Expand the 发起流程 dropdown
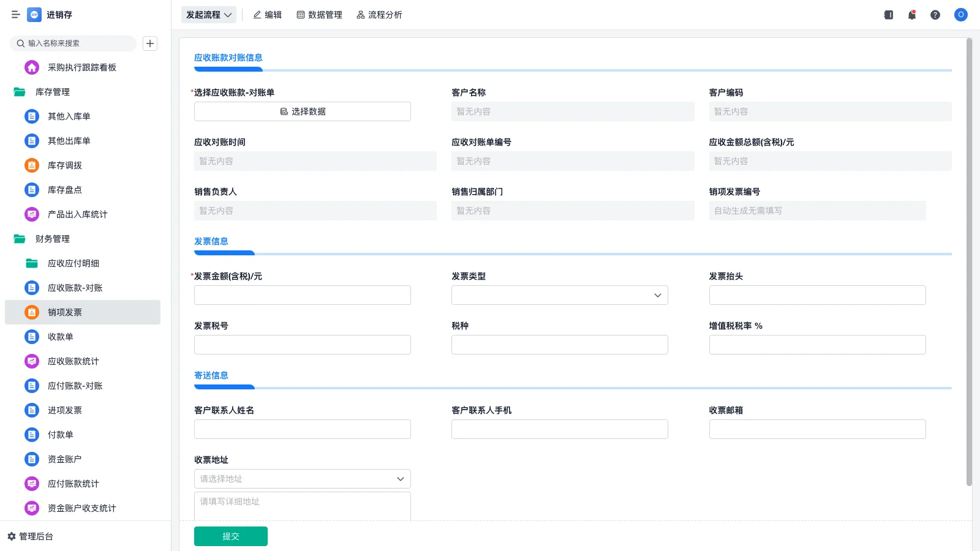980x551 pixels. 209,15
